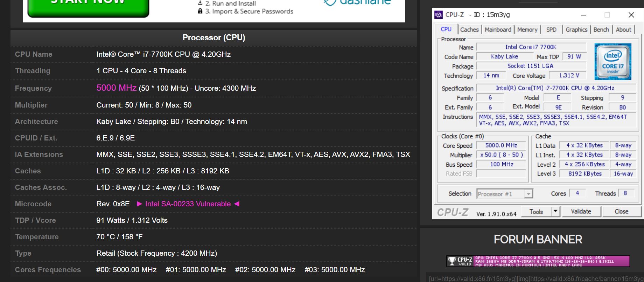Click the Tools button
This screenshot has height=282, width=644.
[x=536, y=212]
